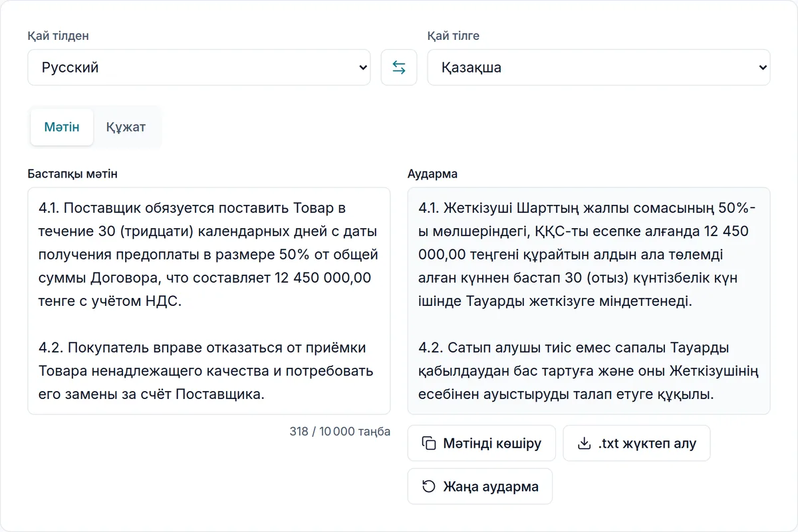
Task: Open the source language dropdown showing Русский
Action: [199, 67]
